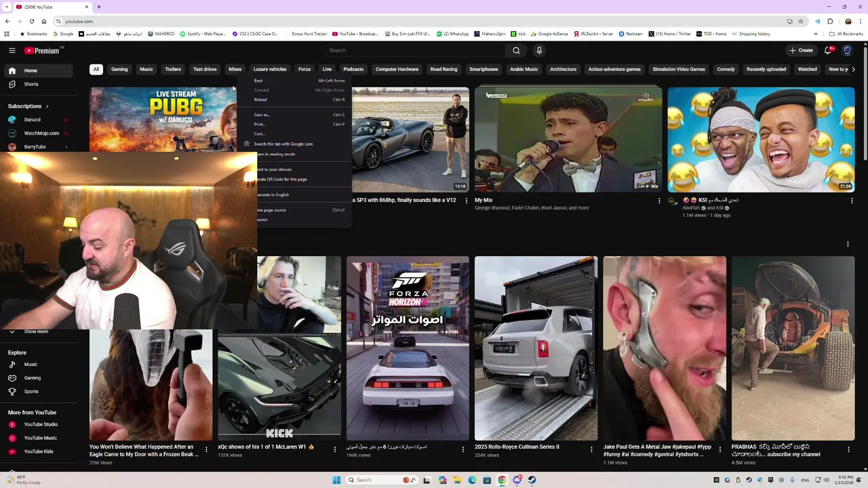The height and width of the screenshot is (488, 868).
Task: Open a new browser tab
Action: coord(99,7)
